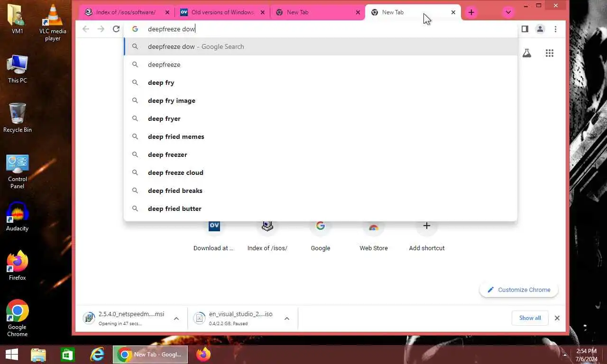
Task: Open the Store icon on taskbar
Action: click(x=68, y=354)
